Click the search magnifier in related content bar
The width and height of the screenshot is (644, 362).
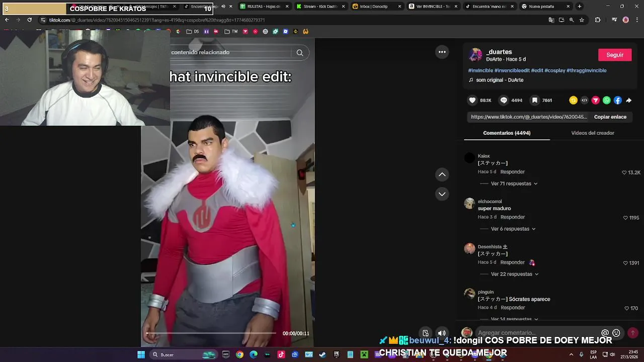point(299,53)
